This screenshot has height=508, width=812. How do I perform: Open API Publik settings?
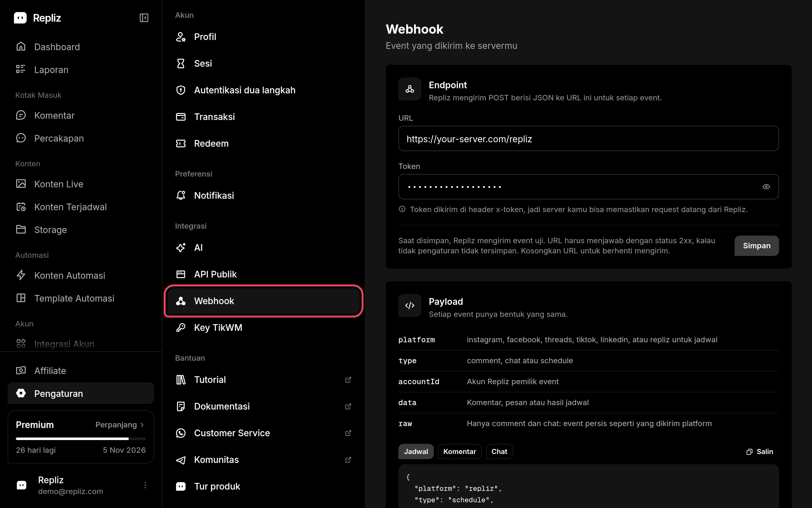(263, 274)
